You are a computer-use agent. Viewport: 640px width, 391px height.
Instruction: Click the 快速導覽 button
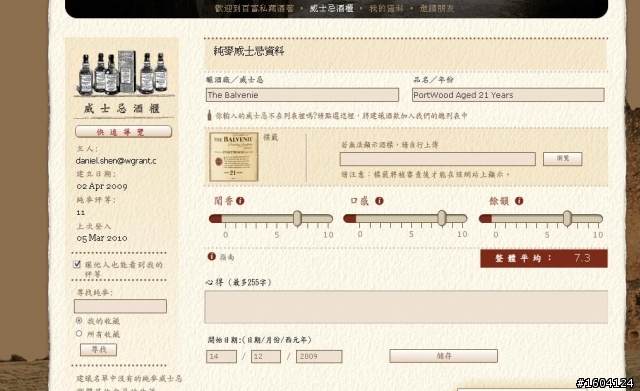[123, 132]
